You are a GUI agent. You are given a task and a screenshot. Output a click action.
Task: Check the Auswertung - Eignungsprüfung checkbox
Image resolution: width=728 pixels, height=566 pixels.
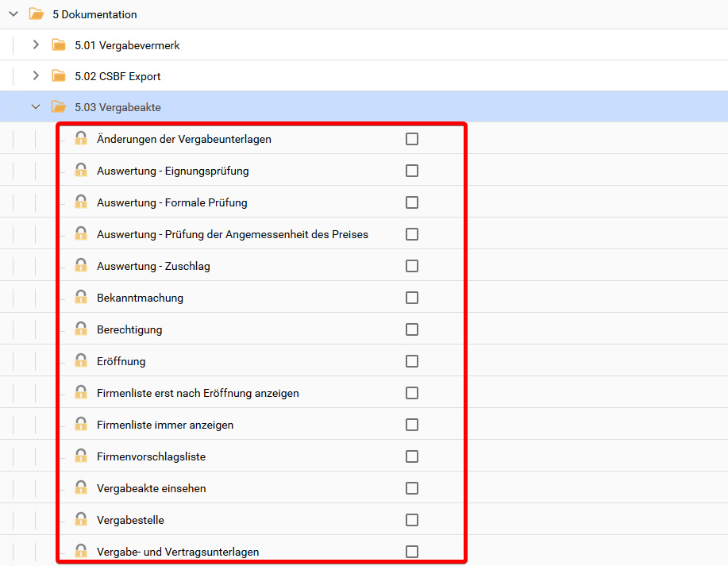click(412, 171)
